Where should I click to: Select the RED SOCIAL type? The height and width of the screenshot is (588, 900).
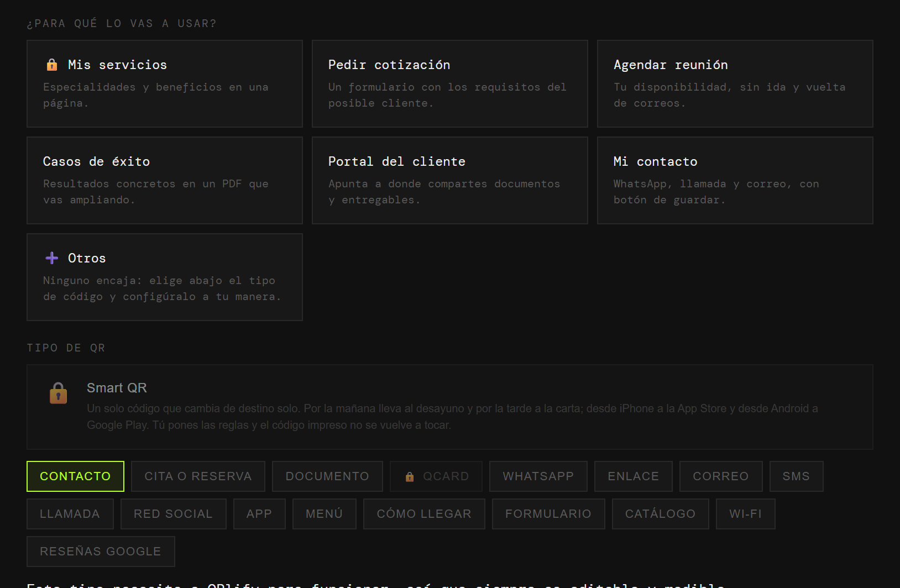point(174,514)
